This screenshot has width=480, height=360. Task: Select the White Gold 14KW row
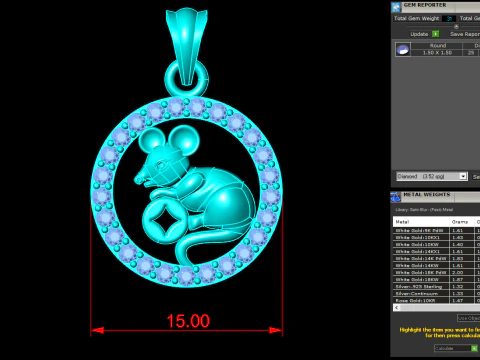[x=436, y=265]
